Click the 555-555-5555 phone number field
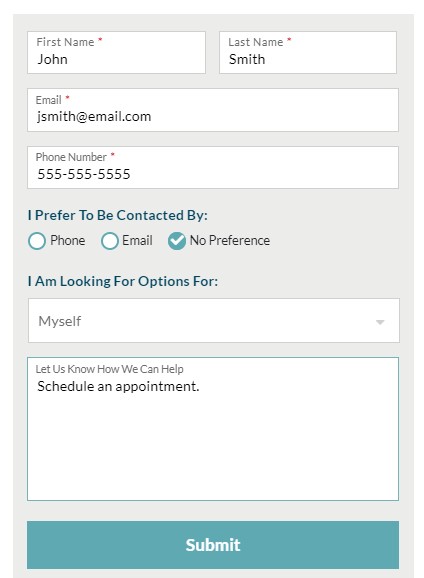 pos(213,167)
